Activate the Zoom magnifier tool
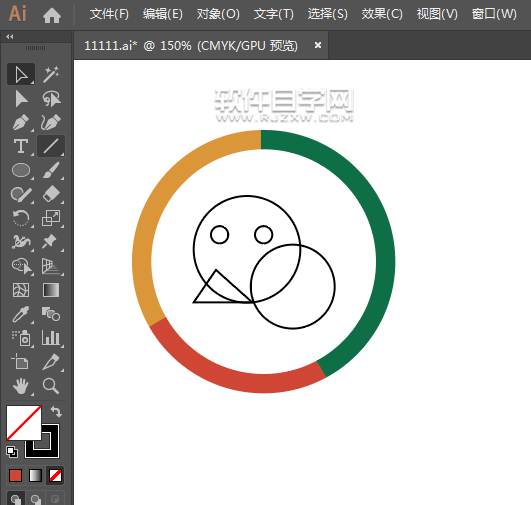The height and width of the screenshot is (505, 531). coord(51,386)
